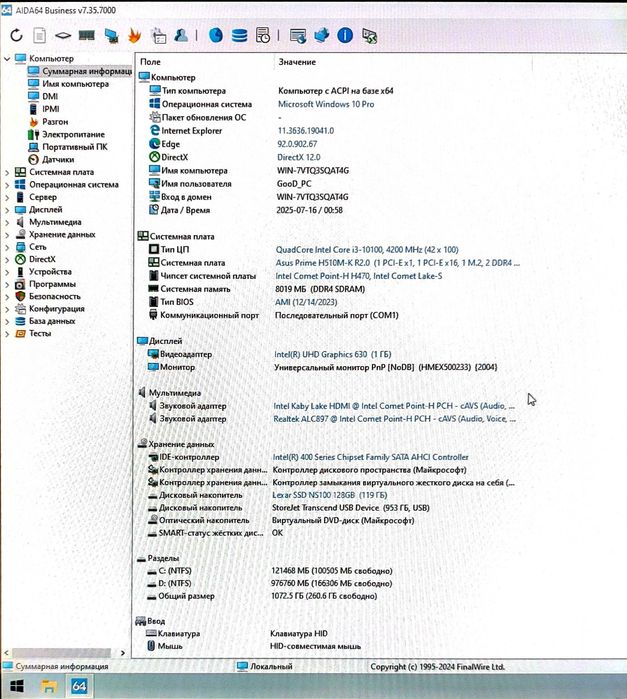Click the remote connection toolbar icon
627x699 pixels.
point(369,36)
